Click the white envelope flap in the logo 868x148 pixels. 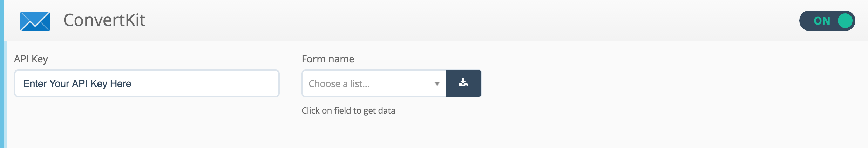(35, 18)
